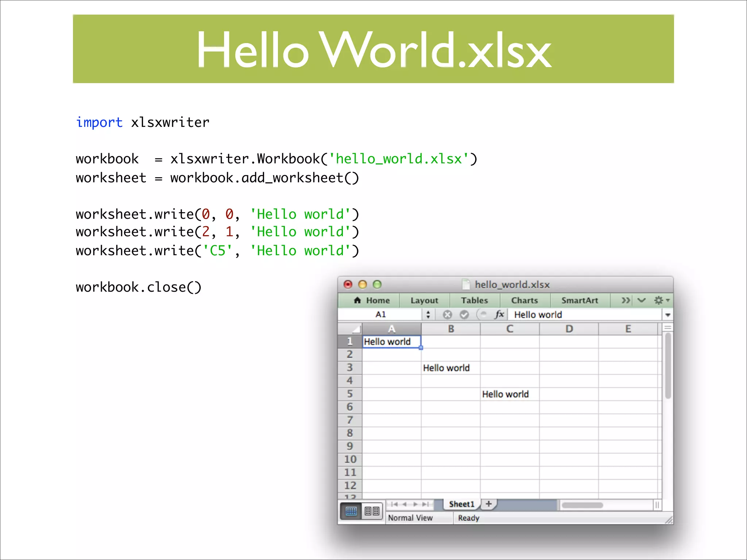747x560 pixels.
Task: Go to next sheet arrow
Action: pos(415,504)
